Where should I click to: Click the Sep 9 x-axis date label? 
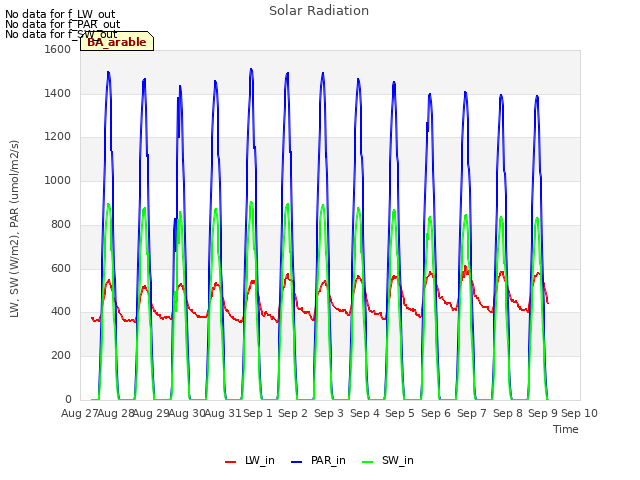543,413
